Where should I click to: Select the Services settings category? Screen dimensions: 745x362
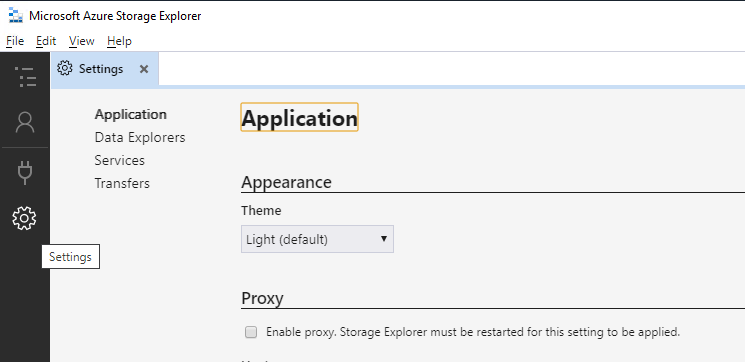click(x=119, y=160)
